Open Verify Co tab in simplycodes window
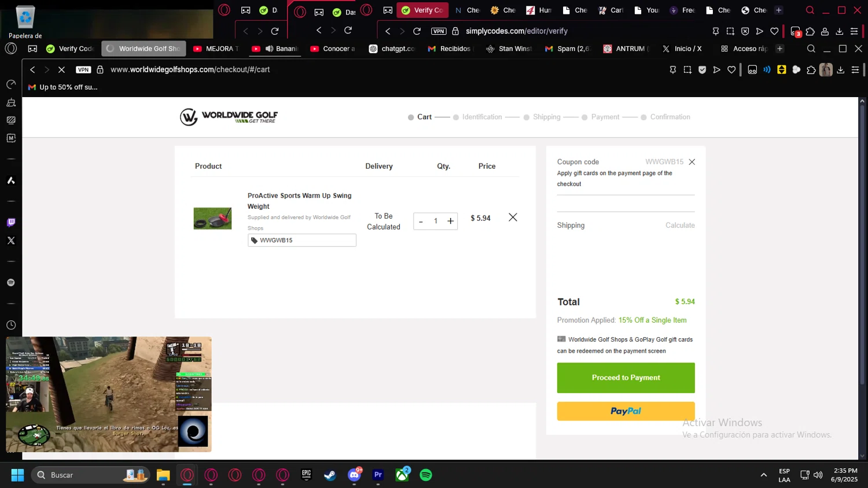 pos(422,10)
